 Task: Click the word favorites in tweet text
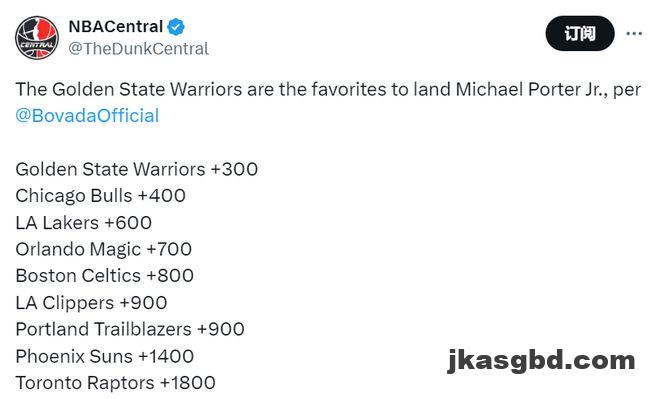click(349, 90)
